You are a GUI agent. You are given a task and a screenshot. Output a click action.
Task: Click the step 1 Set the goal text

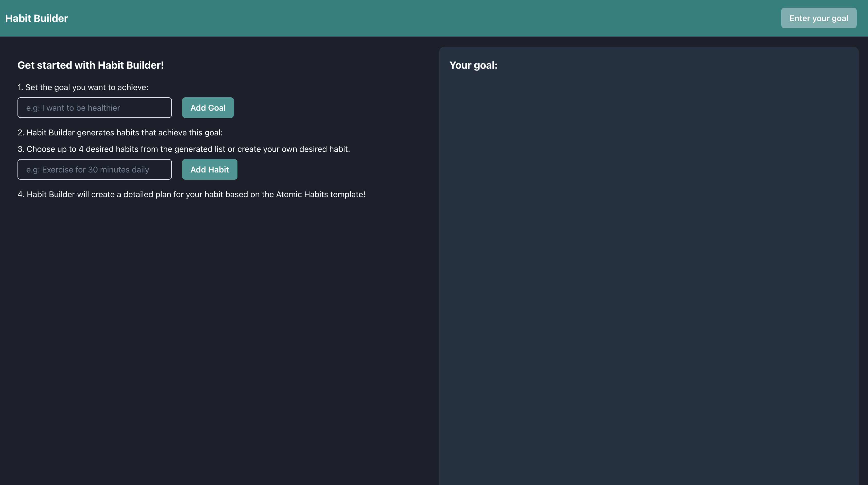click(83, 87)
